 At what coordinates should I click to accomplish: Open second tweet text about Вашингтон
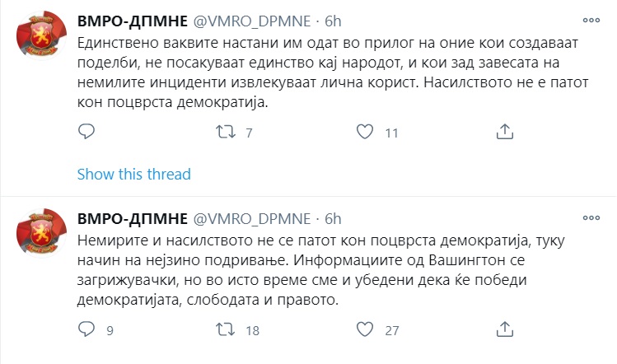click(320, 270)
